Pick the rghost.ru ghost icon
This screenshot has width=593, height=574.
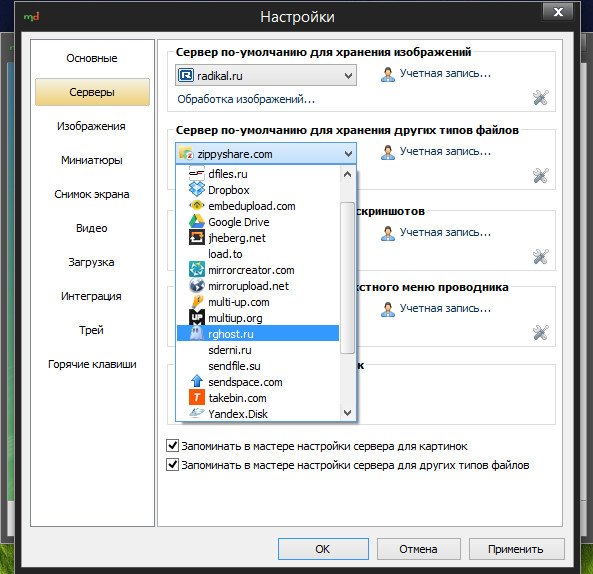click(x=196, y=334)
